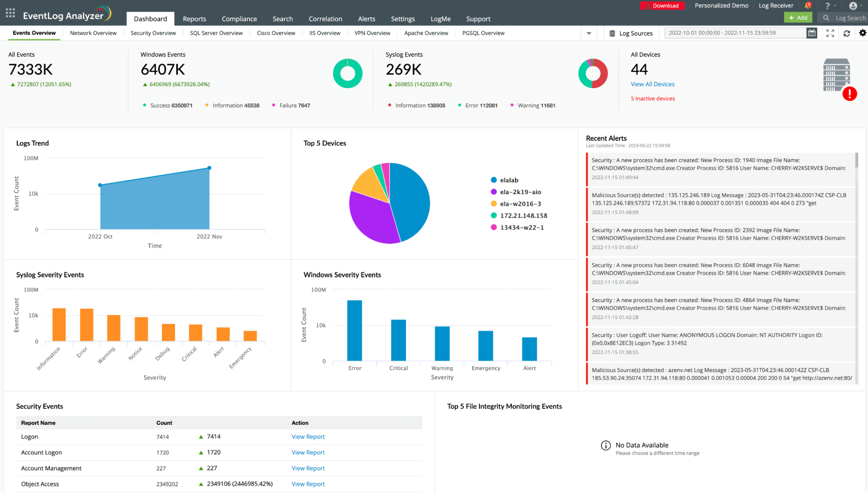Click the Download button
The width and height of the screenshot is (868, 493).
tap(662, 6)
